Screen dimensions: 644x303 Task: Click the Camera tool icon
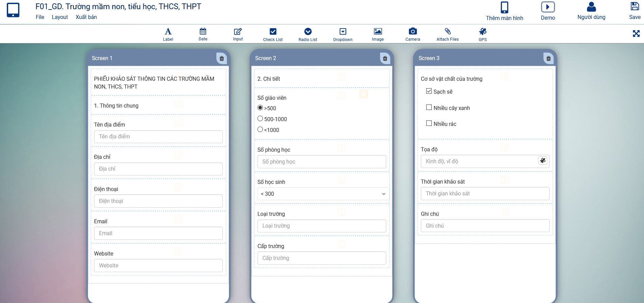tap(412, 34)
